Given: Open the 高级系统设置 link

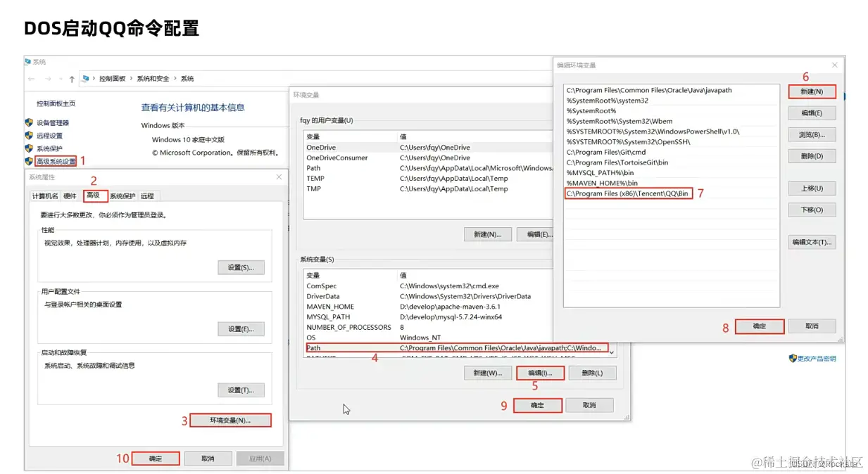Looking at the screenshot, I should click(x=56, y=162).
